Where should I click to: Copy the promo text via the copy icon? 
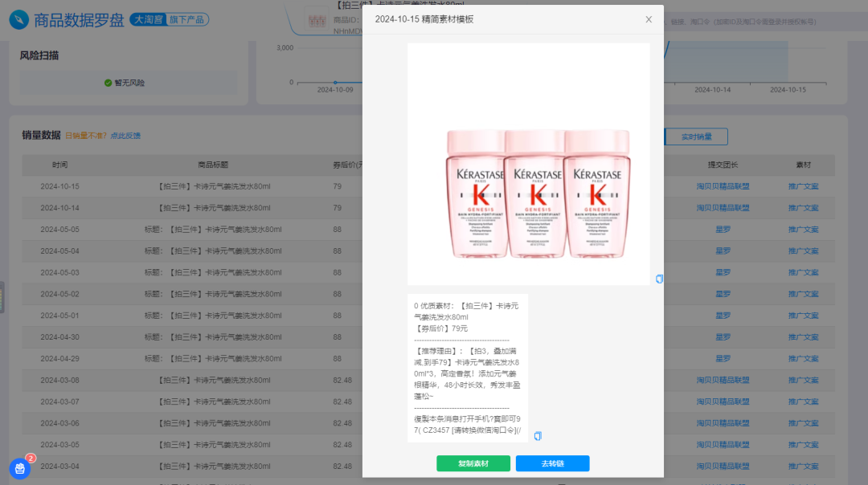(538, 436)
